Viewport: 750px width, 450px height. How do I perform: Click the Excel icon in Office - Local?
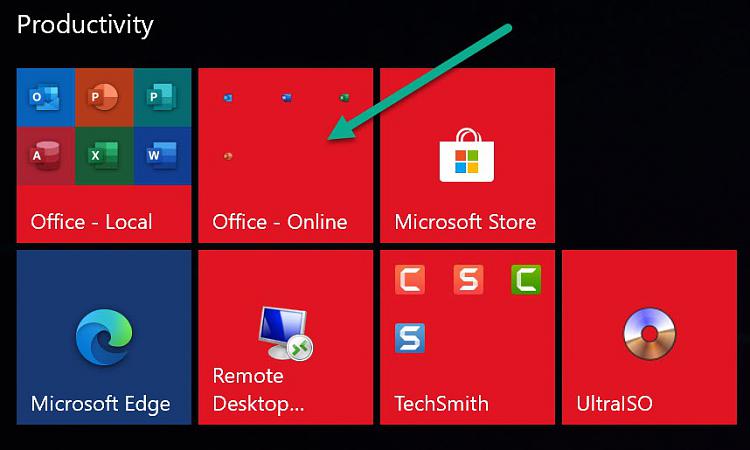pyautogui.click(x=104, y=155)
